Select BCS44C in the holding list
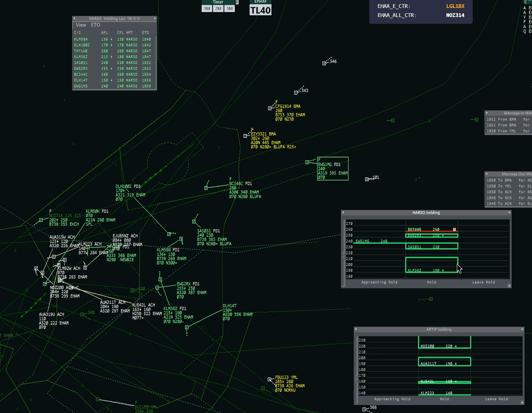This screenshot has width=532, height=413. [x=114, y=74]
